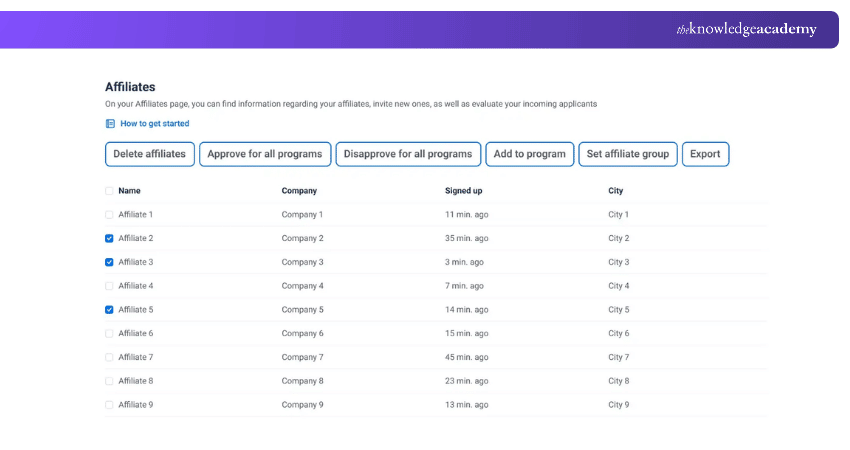Click the City 6 cell
The width and height of the screenshot is (850, 450).
pos(619,333)
